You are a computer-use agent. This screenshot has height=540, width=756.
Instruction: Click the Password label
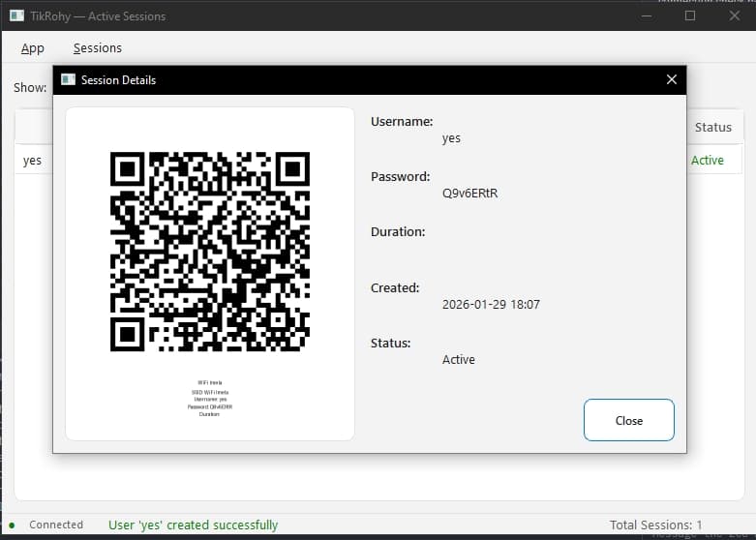[x=400, y=177]
